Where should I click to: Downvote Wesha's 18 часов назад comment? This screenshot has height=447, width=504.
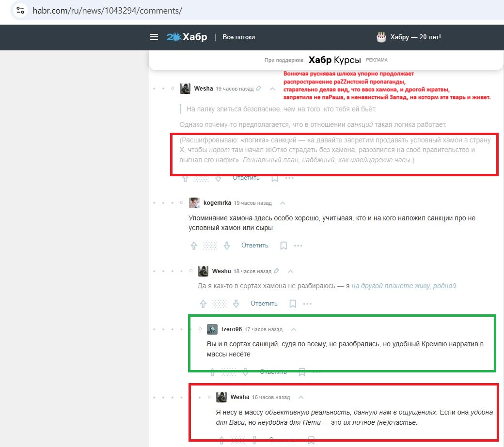click(x=236, y=304)
